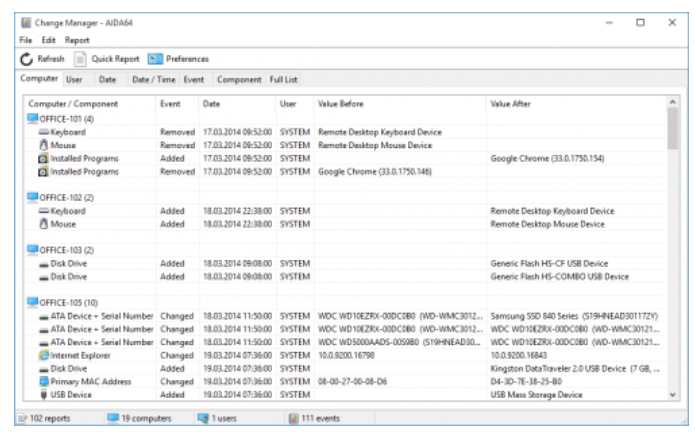Sort by Value Before column header
Screen dimensions: 695x432
[x=400, y=104]
